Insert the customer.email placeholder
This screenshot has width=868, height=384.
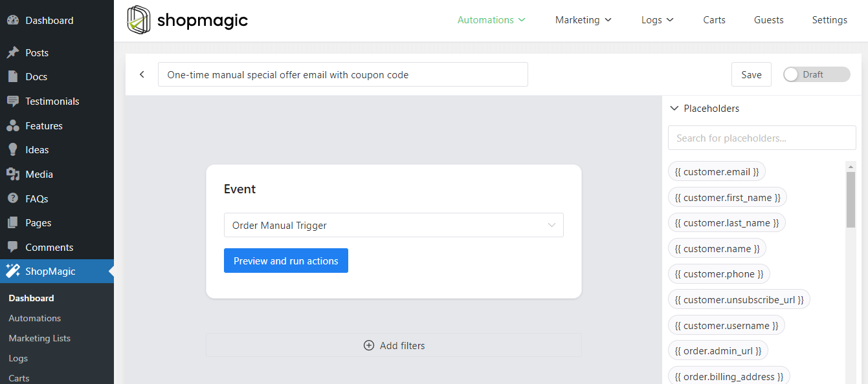(717, 171)
